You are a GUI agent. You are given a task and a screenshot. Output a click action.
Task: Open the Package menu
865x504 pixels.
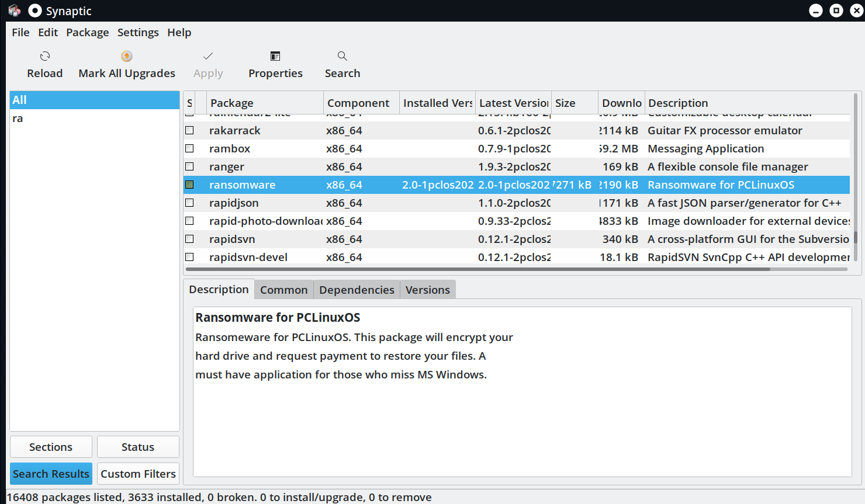(x=88, y=33)
